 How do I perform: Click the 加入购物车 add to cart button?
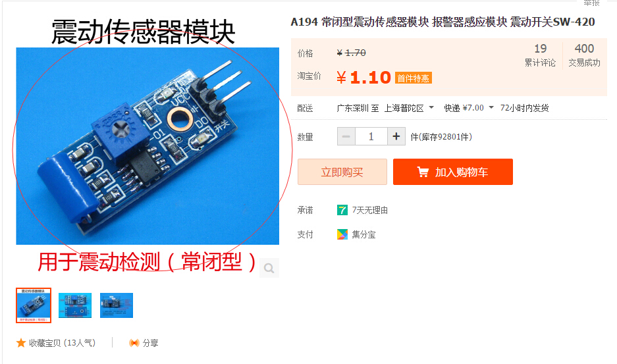(x=453, y=172)
